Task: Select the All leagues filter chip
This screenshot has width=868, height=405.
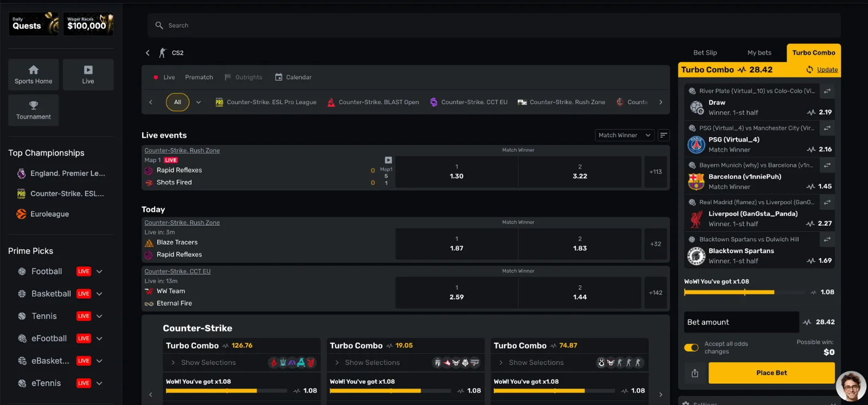Action: (177, 102)
